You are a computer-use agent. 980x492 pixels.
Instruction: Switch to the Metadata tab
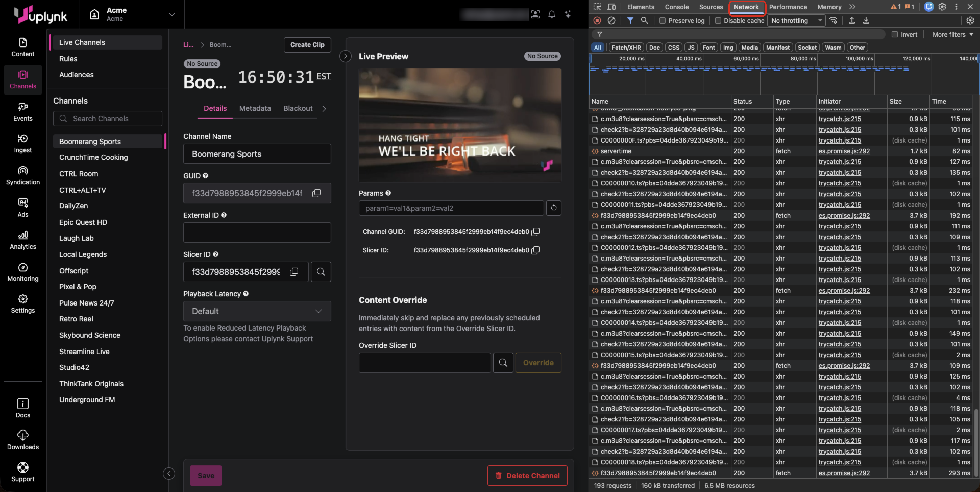point(255,108)
